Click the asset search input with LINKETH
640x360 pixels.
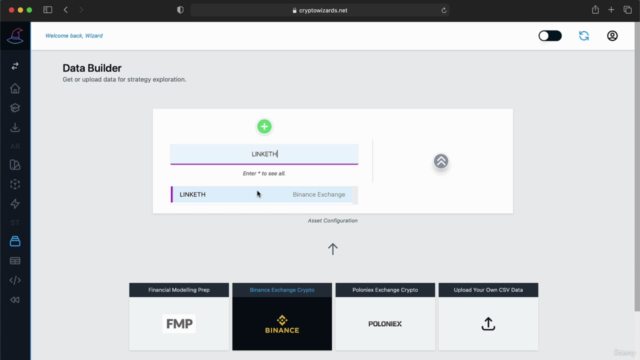264,154
